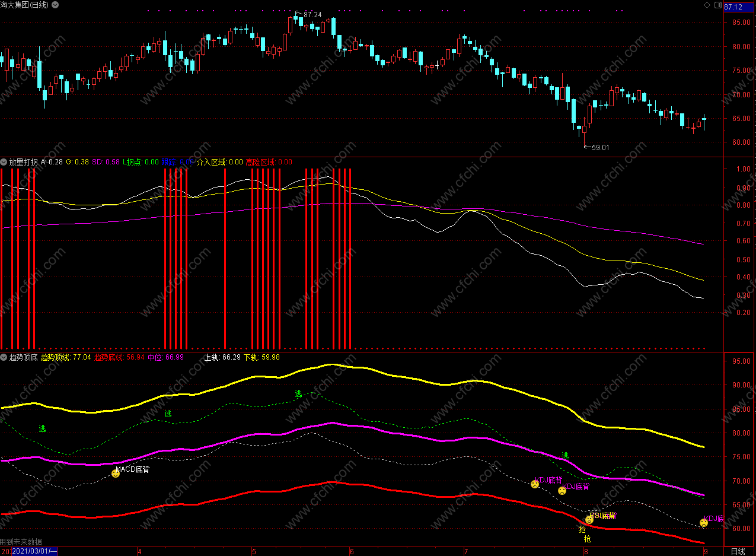Click the diamond icon at top right

(x=707, y=5)
